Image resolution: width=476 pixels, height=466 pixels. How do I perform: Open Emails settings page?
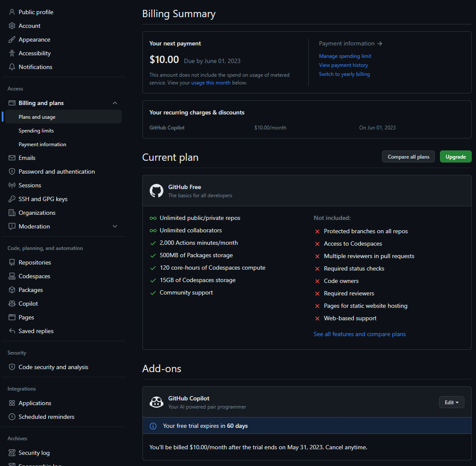pos(27,158)
